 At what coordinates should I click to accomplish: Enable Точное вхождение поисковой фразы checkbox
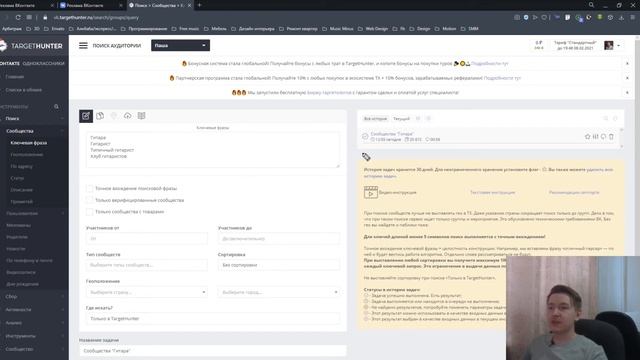[89, 189]
